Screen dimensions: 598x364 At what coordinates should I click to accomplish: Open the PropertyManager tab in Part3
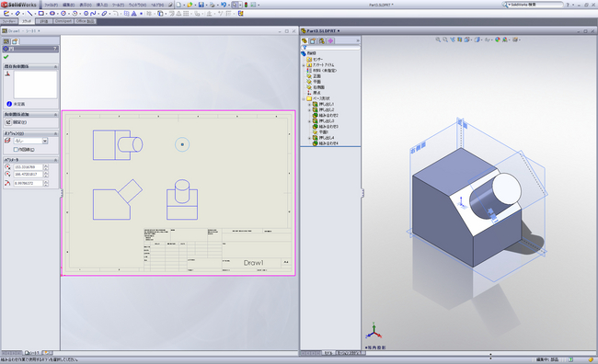pos(313,40)
